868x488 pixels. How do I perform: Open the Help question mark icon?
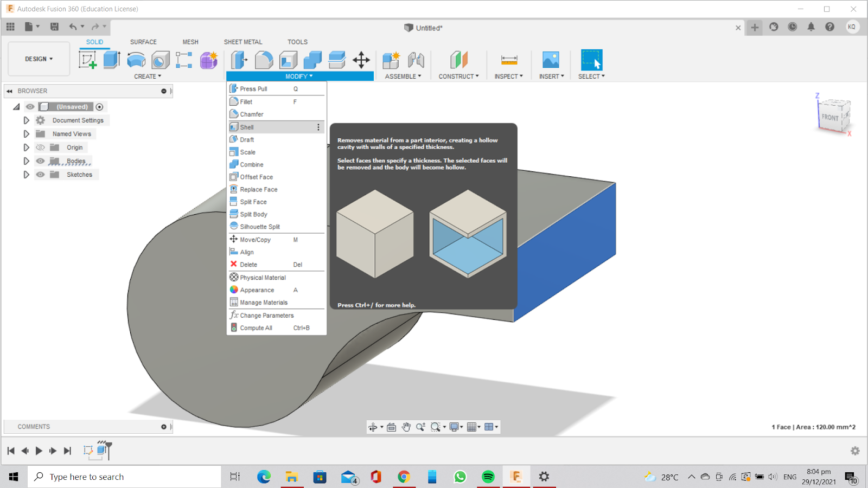(x=829, y=27)
